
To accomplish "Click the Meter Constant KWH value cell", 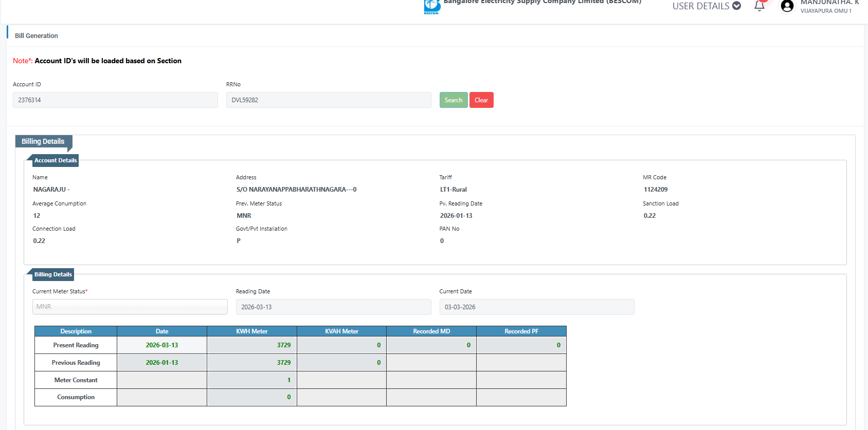I will coord(251,380).
